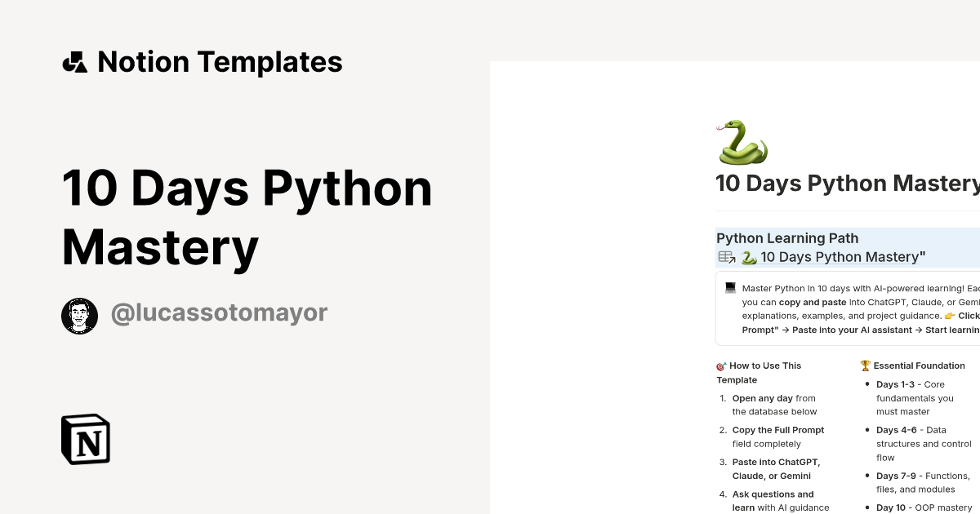
Task: Click the Notion Templates logo icon top left
Action: 74,61
